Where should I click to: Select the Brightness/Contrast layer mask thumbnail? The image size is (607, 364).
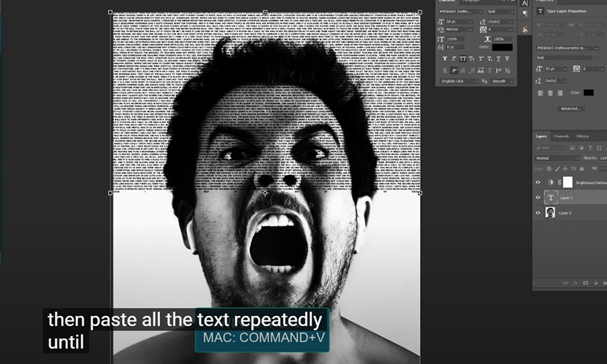567,182
